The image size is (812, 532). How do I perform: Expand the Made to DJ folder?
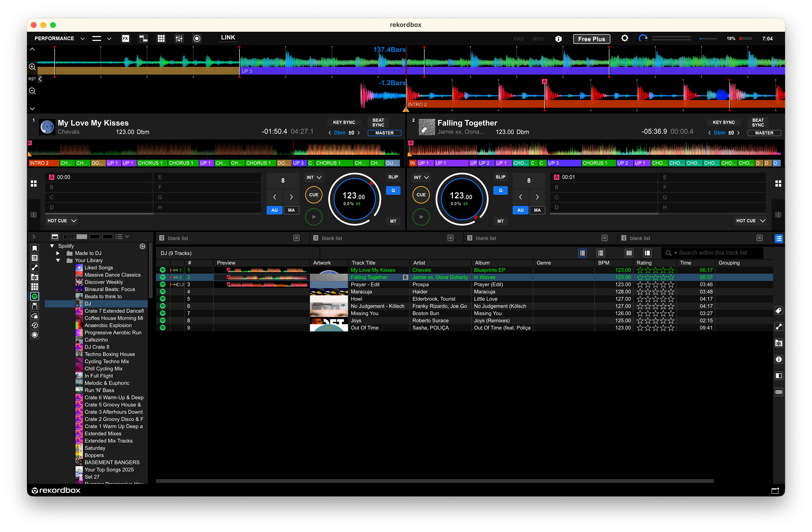(x=58, y=253)
